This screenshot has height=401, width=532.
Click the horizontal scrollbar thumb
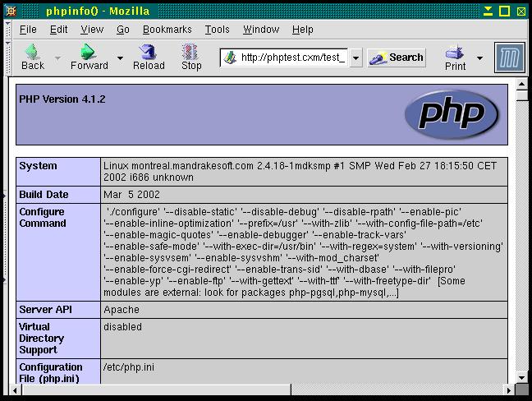pyautogui.click(x=156, y=390)
